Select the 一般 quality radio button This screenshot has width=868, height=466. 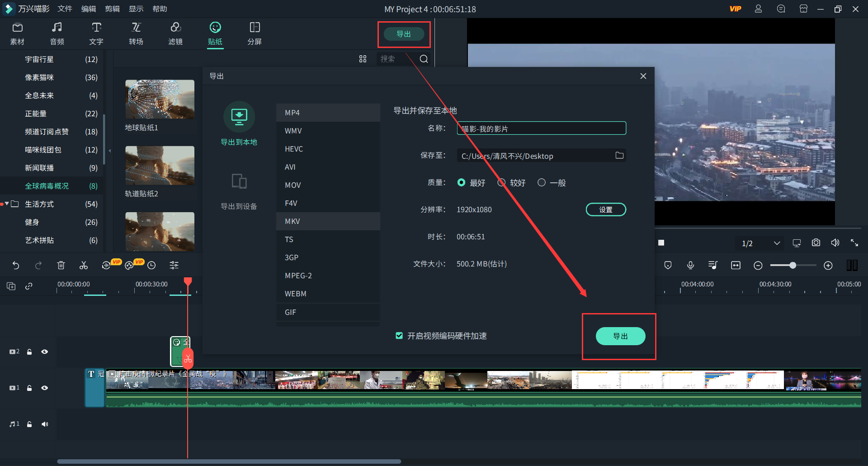[x=542, y=183]
